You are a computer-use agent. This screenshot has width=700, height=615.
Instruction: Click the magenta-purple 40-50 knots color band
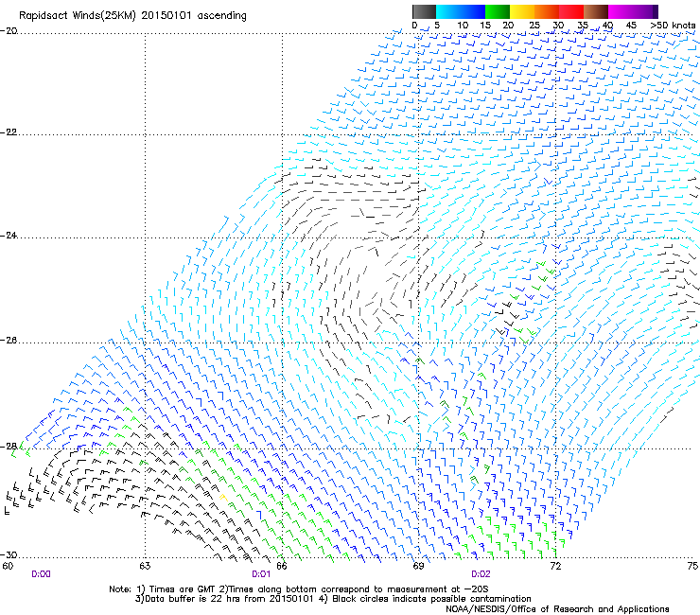pyautogui.click(x=633, y=11)
